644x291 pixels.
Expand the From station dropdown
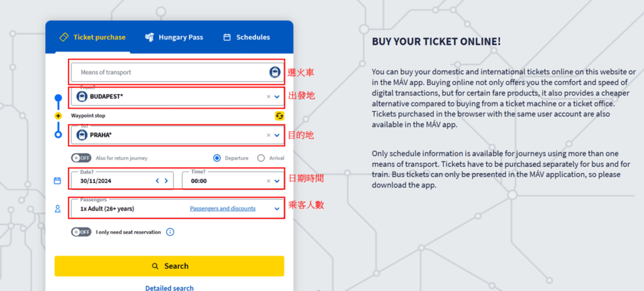point(277,97)
